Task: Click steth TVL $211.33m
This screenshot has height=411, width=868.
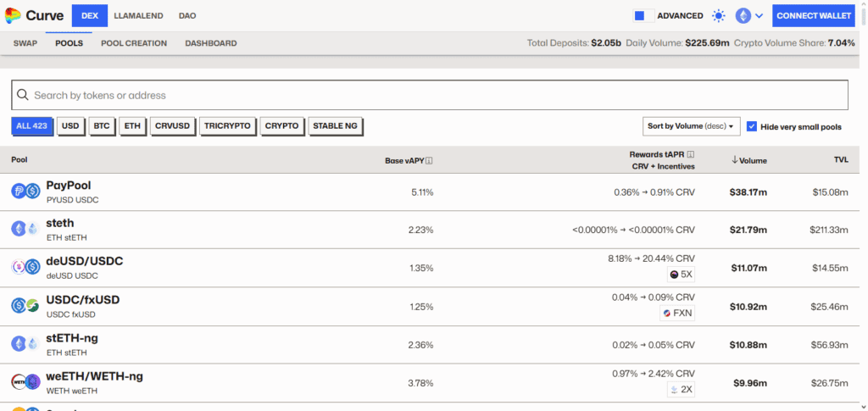Action: 829,230
